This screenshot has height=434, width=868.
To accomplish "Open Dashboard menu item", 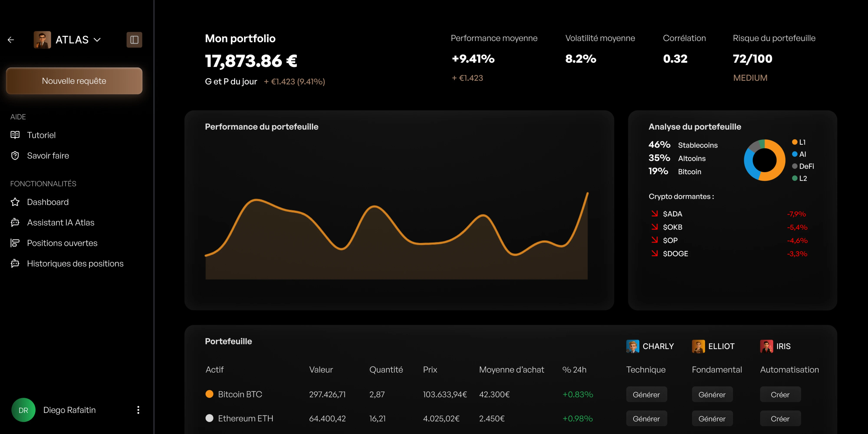I will 48,202.
